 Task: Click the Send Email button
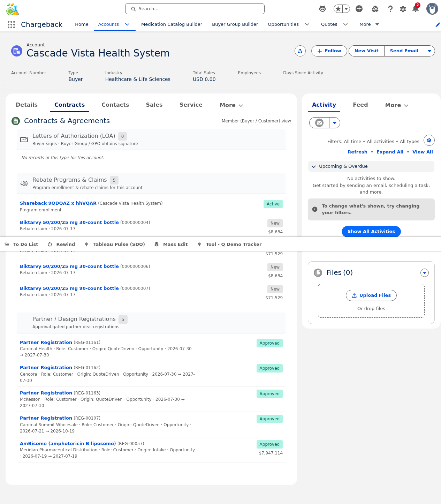point(404,51)
